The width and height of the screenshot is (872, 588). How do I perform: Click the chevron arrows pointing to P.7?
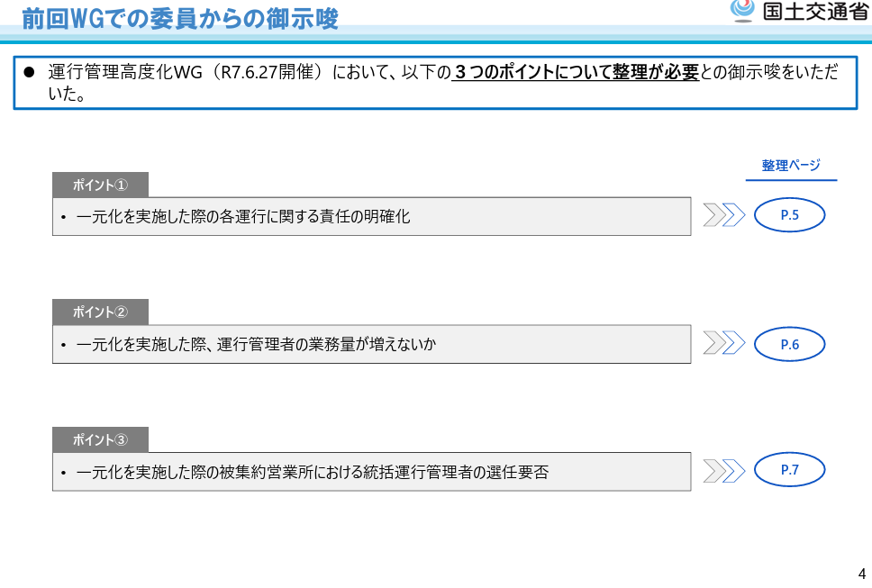point(724,470)
